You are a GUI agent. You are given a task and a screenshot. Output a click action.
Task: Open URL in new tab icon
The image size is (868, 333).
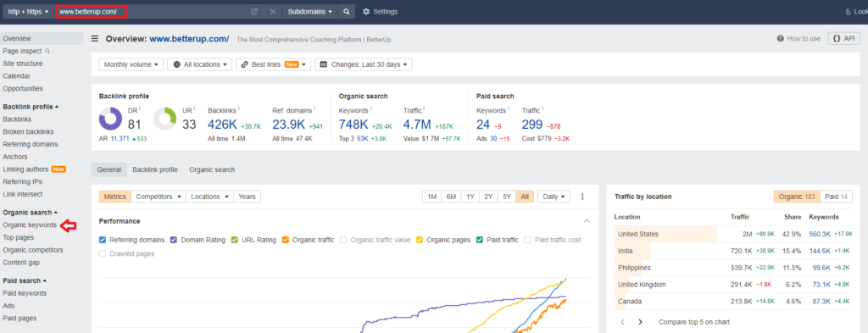[254, 12]
